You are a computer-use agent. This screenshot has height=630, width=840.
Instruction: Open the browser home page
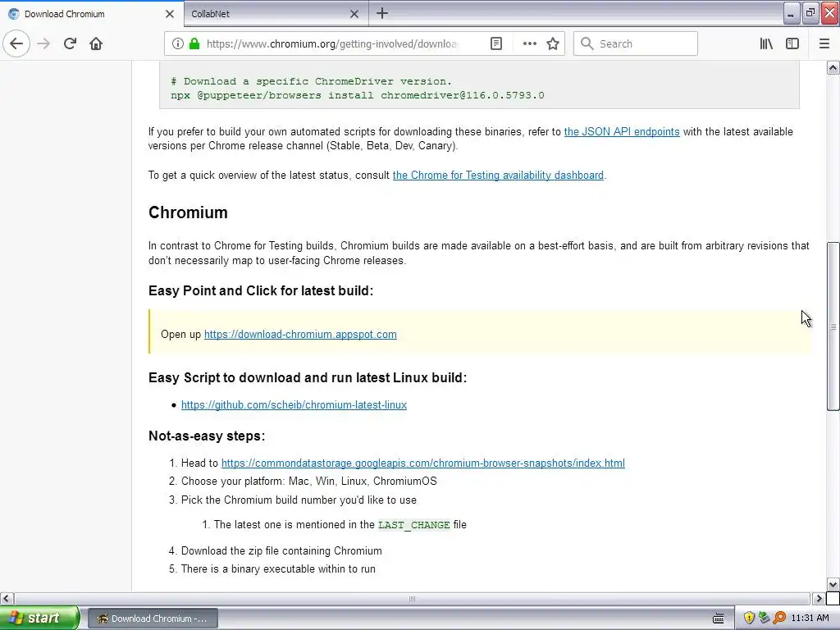96,43
